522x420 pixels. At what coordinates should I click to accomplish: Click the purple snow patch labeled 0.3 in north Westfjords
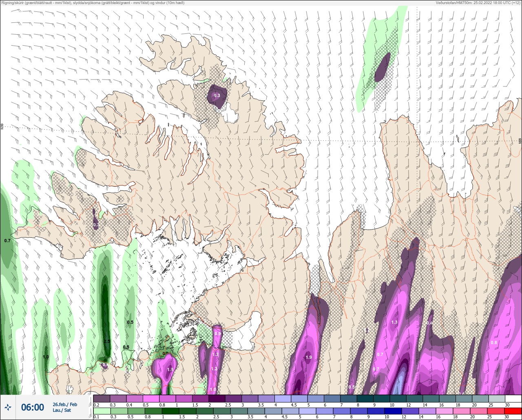(217, 95)
